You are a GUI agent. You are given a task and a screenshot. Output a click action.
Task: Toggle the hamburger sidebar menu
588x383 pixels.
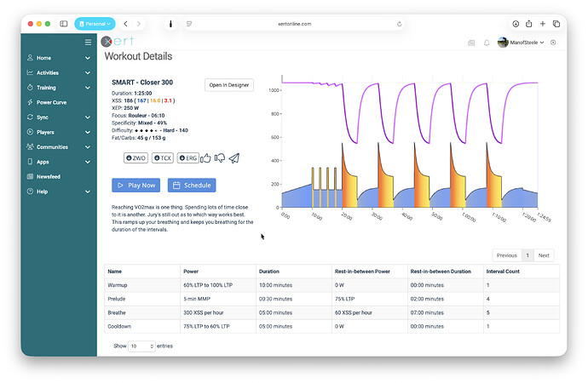click(87, 42)
